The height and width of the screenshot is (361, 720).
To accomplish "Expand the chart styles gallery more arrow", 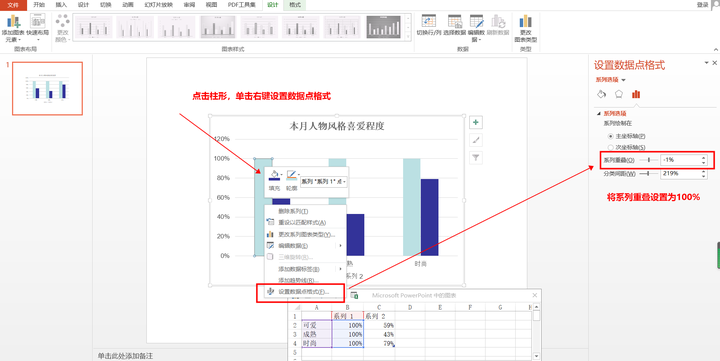I will coord(407,36).
